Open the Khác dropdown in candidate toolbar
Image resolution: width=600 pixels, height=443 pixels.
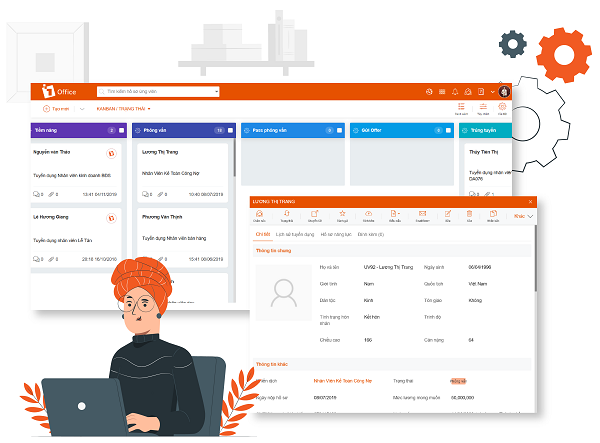tap(523, 216)
